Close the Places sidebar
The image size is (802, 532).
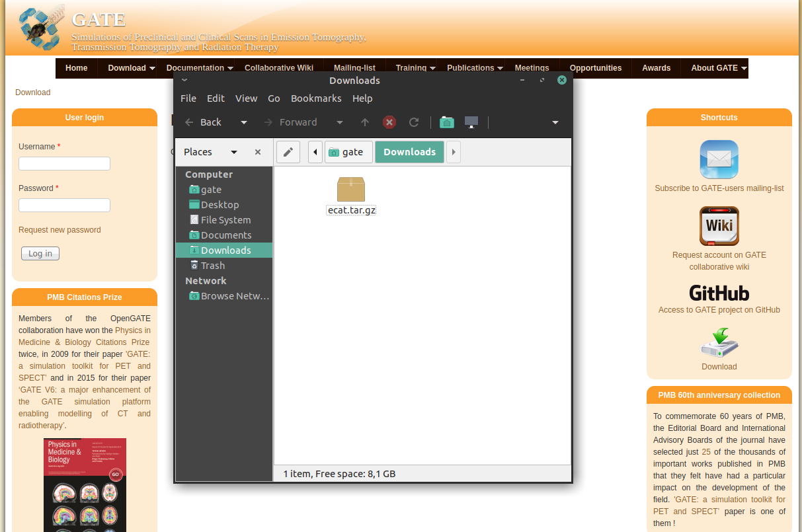[258, 152]
